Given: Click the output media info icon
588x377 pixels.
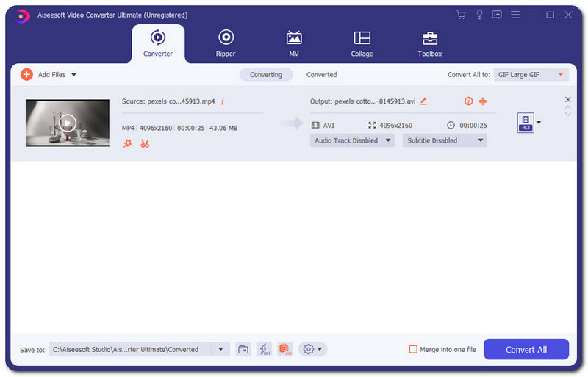Looking at the screenshot, I should [x=468, y=101].
